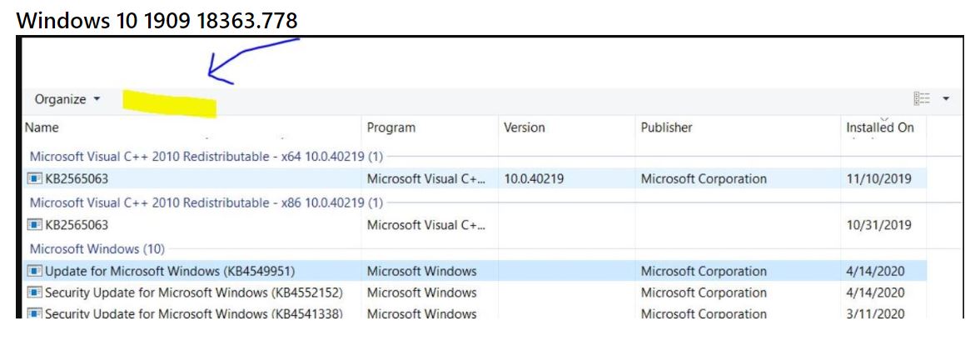Sort by the Publisher column header

667,128
